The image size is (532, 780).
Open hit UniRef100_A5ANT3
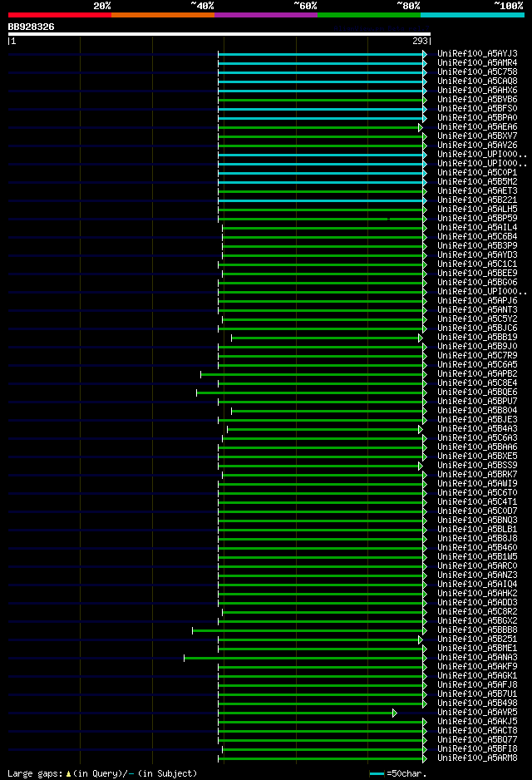pyautogui.click(x=477, y=309)
